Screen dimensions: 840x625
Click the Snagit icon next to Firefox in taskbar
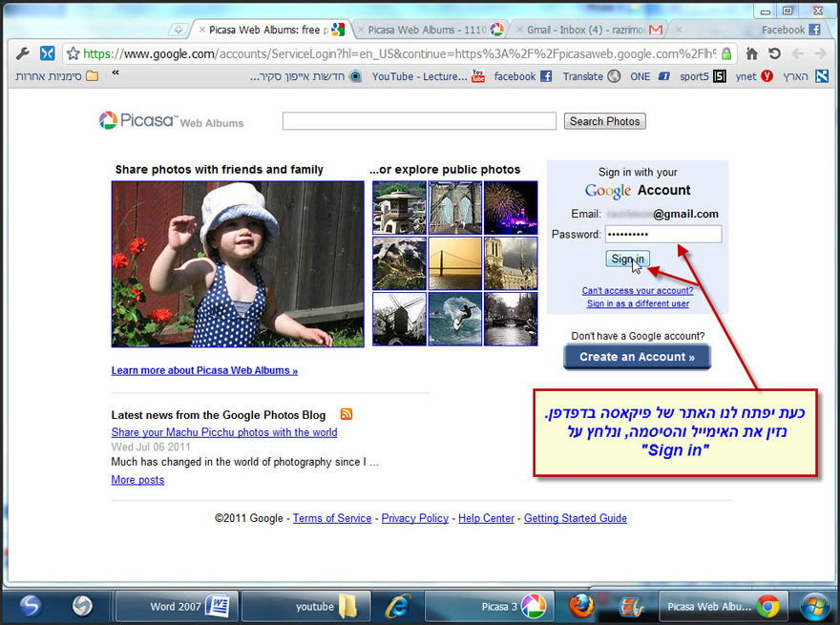631,607
